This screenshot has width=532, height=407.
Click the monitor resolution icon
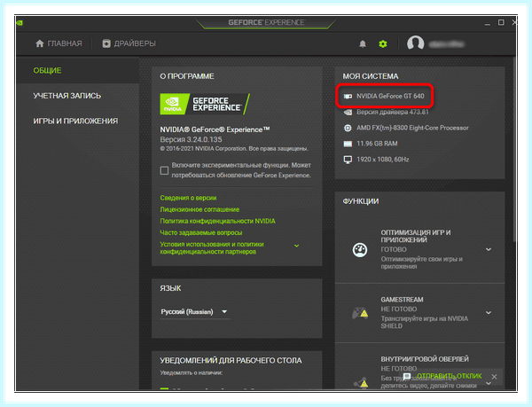348,160
